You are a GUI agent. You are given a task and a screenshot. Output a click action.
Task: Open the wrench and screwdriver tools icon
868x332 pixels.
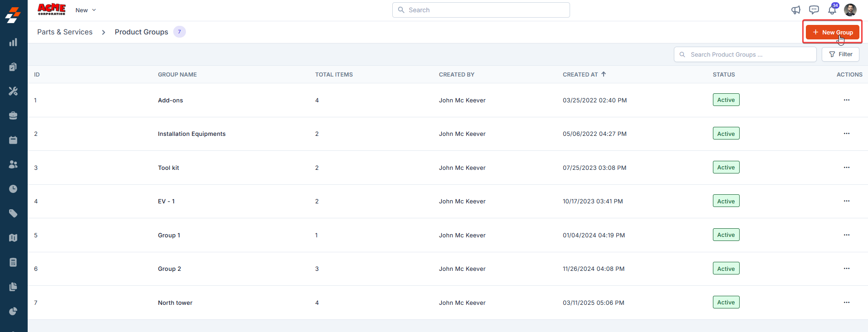point(13,91)
